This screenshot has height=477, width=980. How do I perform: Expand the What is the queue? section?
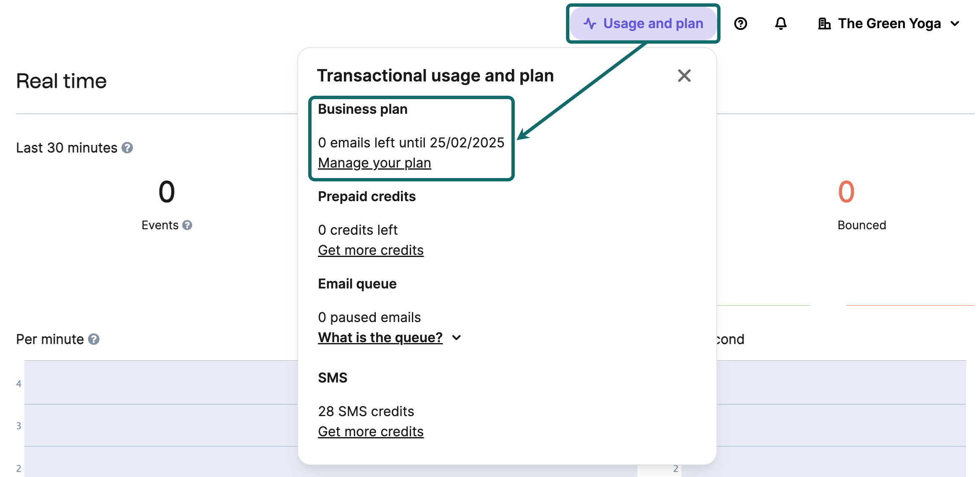point(380,338)
